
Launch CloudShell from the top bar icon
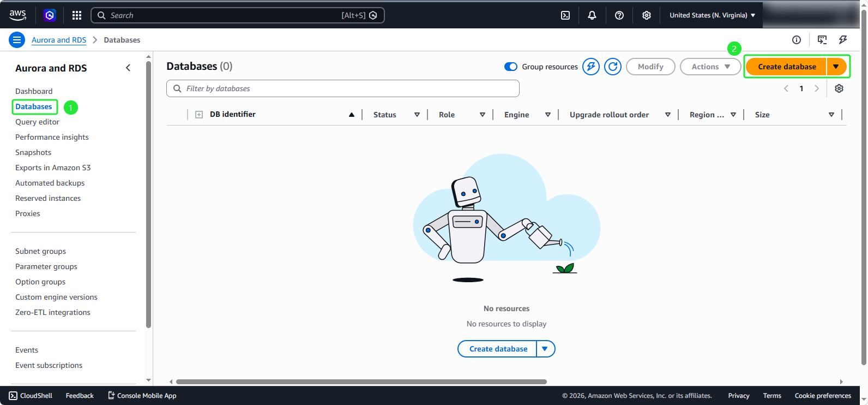coord(565,15)
